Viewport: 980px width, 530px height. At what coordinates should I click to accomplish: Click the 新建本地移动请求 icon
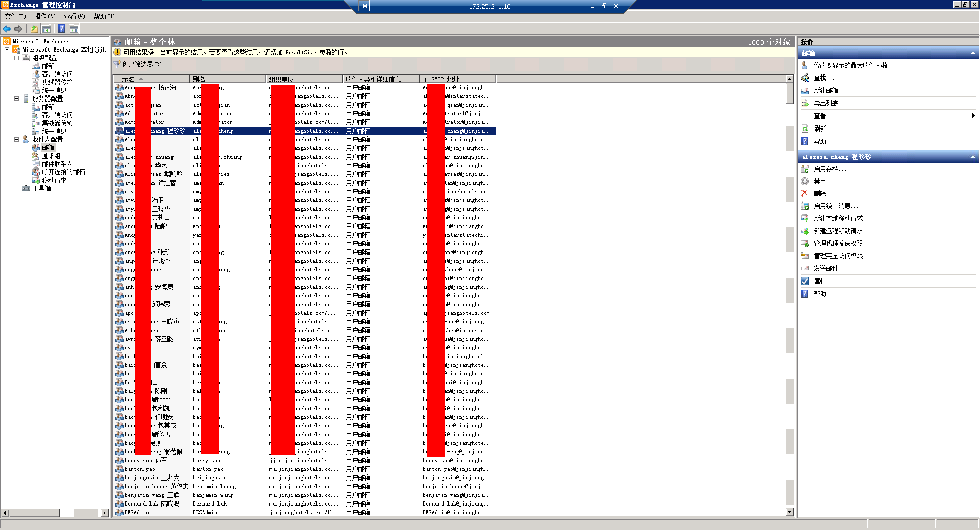[805, 218]
